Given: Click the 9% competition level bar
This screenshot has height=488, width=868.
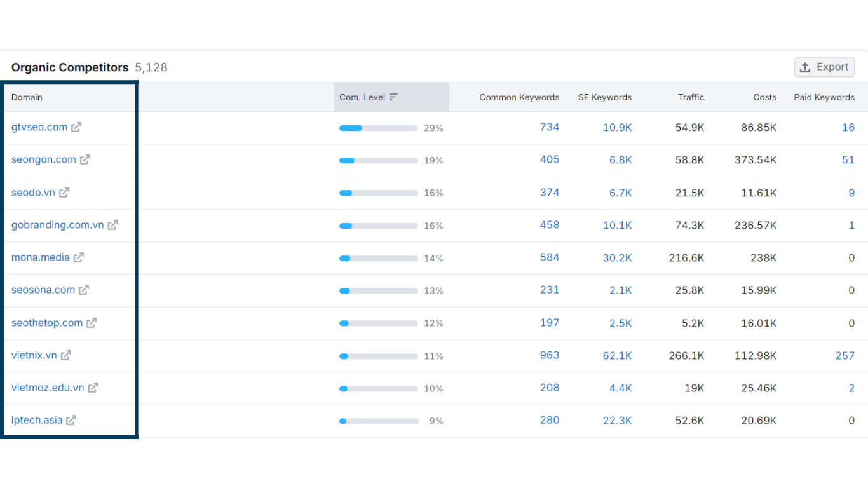Looking at the screenshot, I should click(379, 421).
